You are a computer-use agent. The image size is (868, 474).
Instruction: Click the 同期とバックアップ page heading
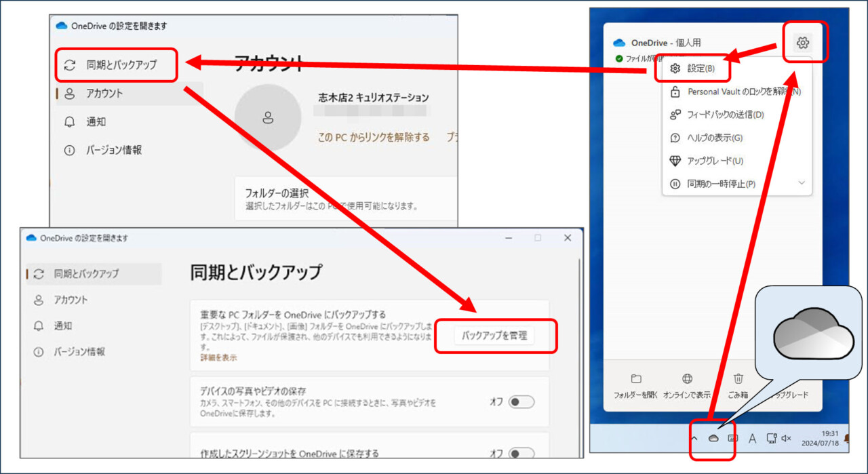coord(256,273)
